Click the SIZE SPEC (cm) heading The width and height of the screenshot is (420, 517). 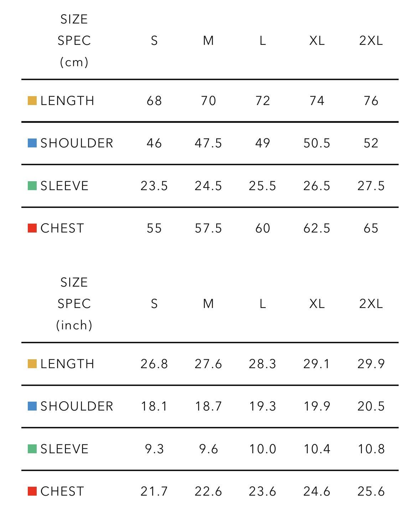coord(74,41)
